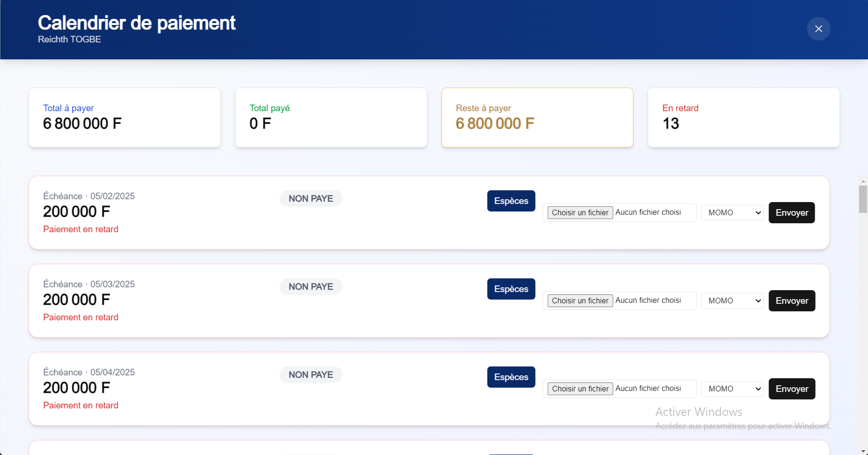Click the NON PAYE badge for 05/03/2025
This screenshot has width=868, height=455.
(x=311, y=287)
